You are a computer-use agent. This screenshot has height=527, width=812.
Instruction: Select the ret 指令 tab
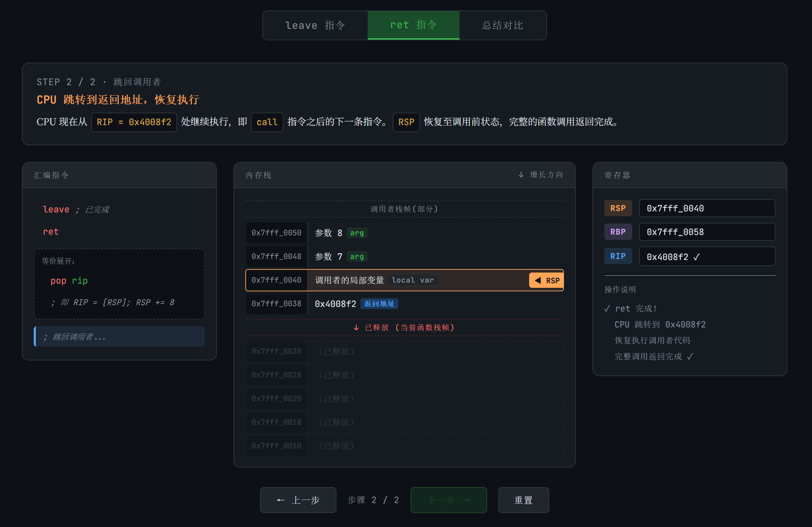[413, 25]
